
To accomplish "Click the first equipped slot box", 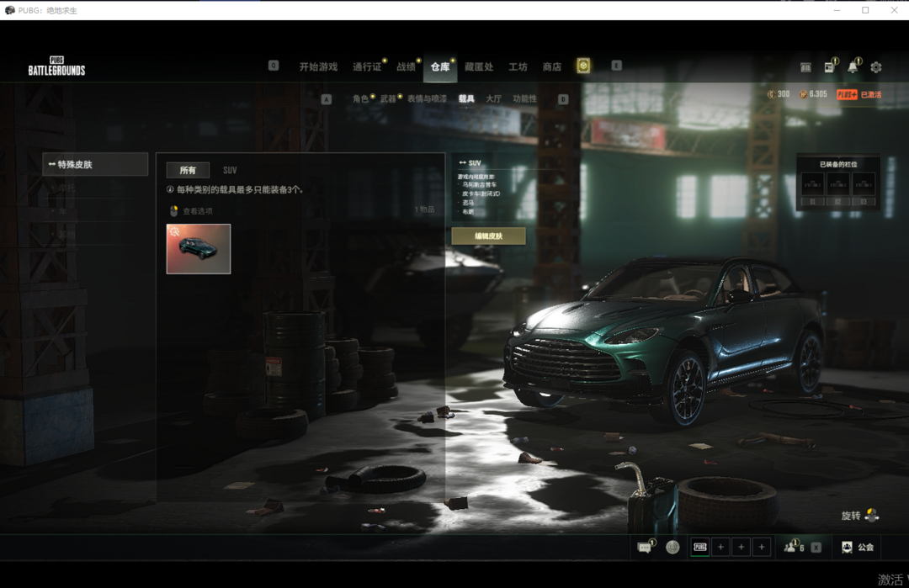I will pos(813,185).
